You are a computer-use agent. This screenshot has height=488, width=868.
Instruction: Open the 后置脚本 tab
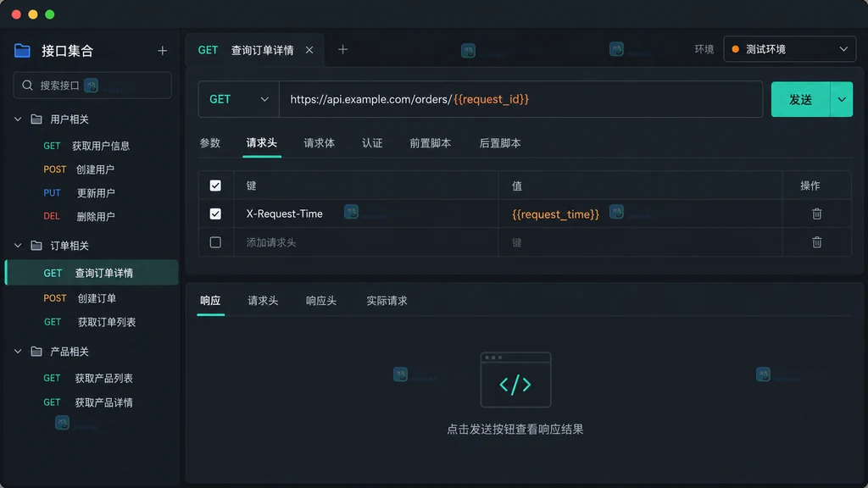pos(500,143)
